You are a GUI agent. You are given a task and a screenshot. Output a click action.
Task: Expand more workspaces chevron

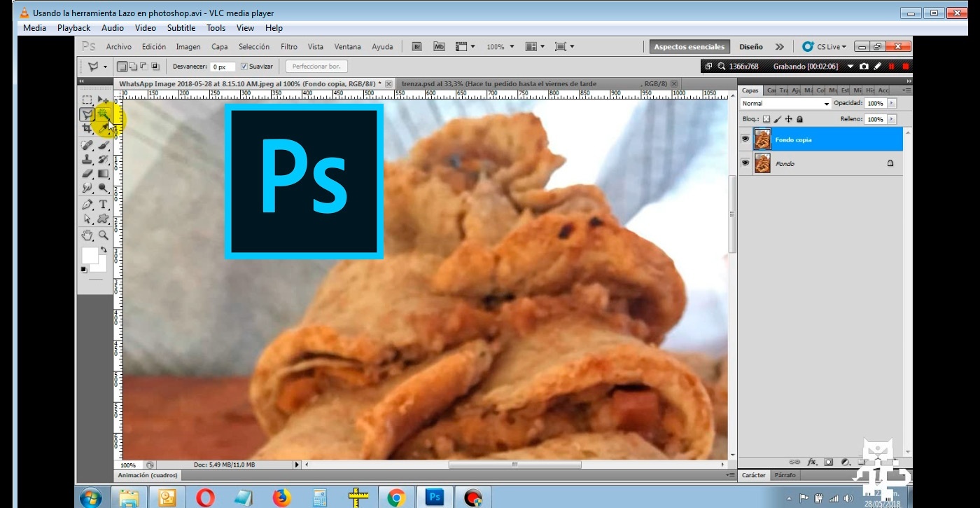pyautogui.click(x=779, y=47)
